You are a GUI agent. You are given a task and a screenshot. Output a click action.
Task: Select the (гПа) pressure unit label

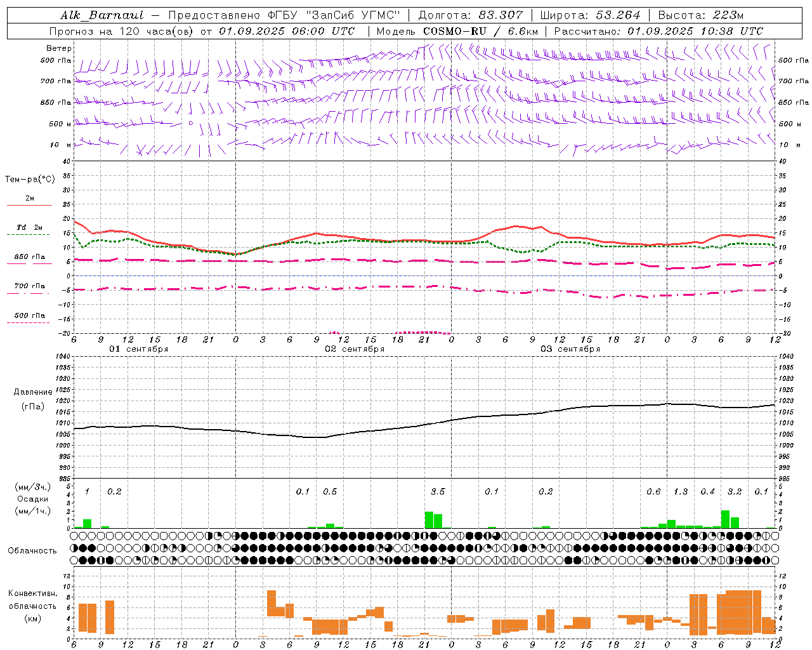click(32, 407)
